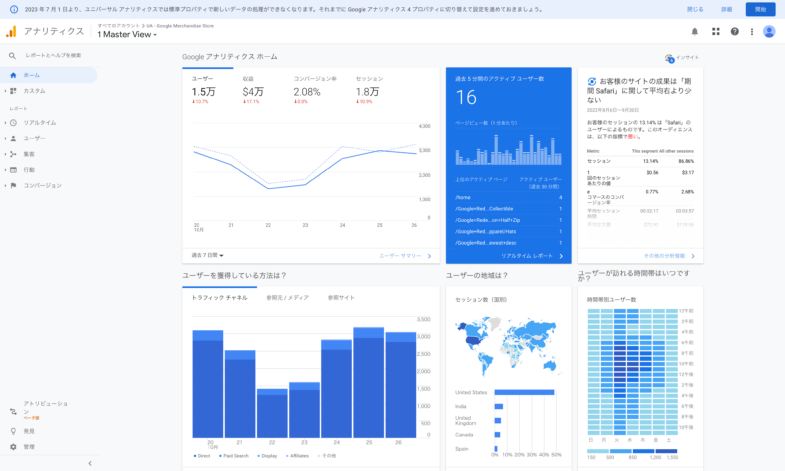Click the help question mark icon
The width and height of the screenshot is (785, 471).
(x=735, y=31)
